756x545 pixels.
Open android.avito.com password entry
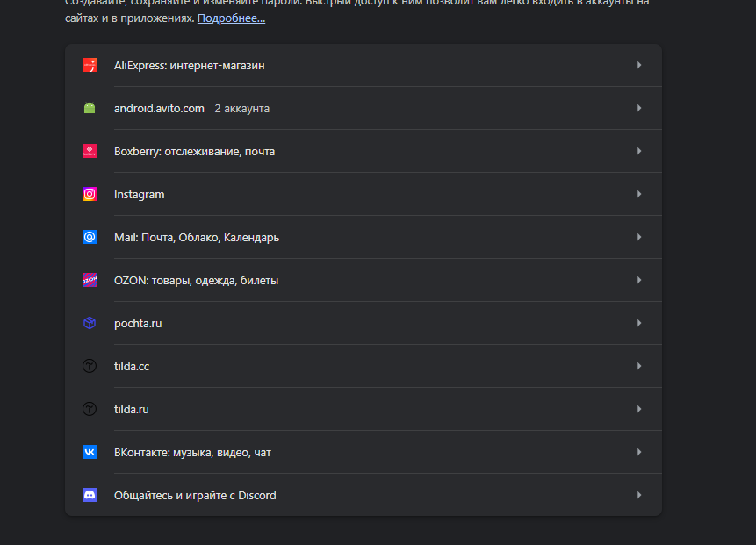pos(363,108)
